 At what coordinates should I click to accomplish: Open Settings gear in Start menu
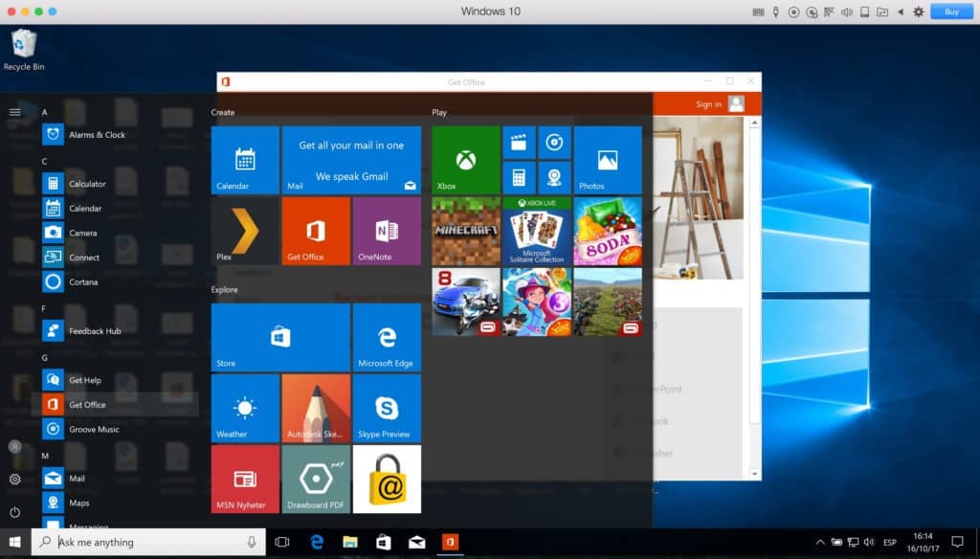pyautogui.click(x=15, y=479)
